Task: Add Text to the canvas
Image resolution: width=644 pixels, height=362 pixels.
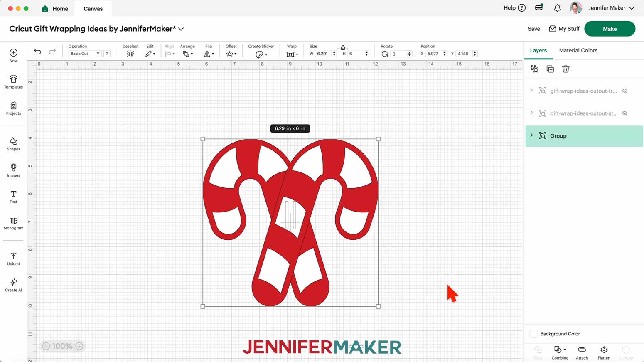Action: (13, 197)
